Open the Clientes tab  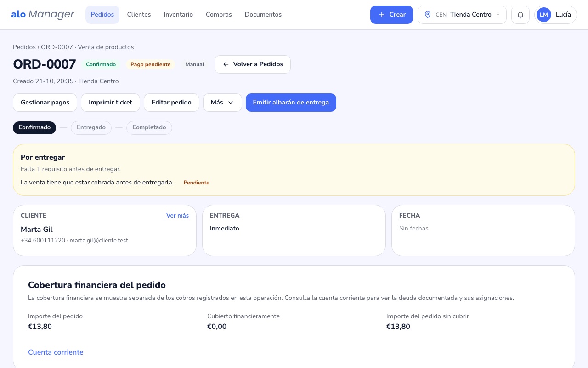[139, 15]
